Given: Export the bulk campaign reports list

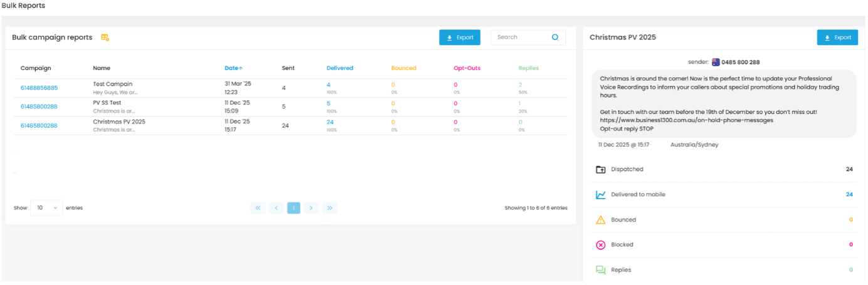Looking at the screenshot, I should click(x=459, y=38).
